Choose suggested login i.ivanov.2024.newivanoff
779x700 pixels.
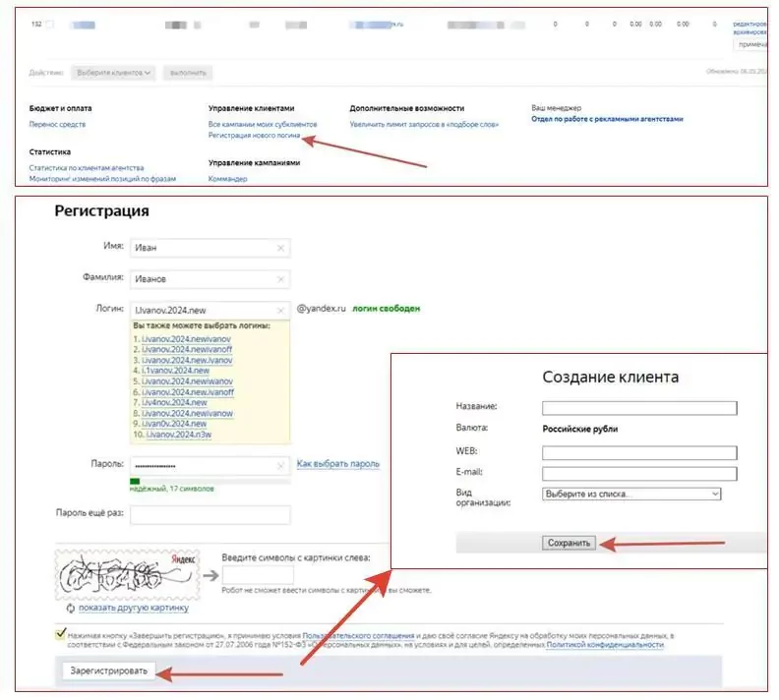187,349
